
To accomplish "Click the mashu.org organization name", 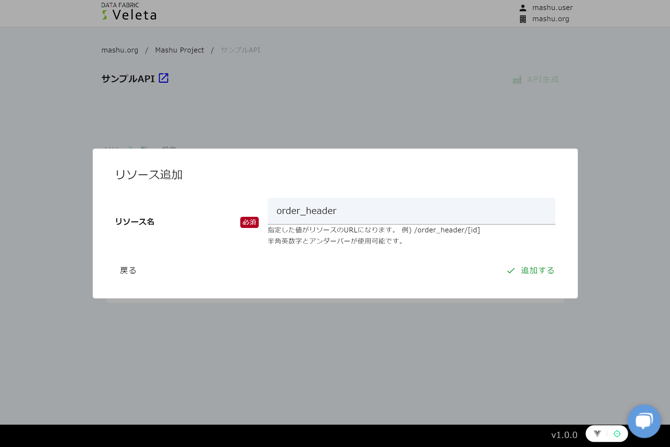I will 550,19.
